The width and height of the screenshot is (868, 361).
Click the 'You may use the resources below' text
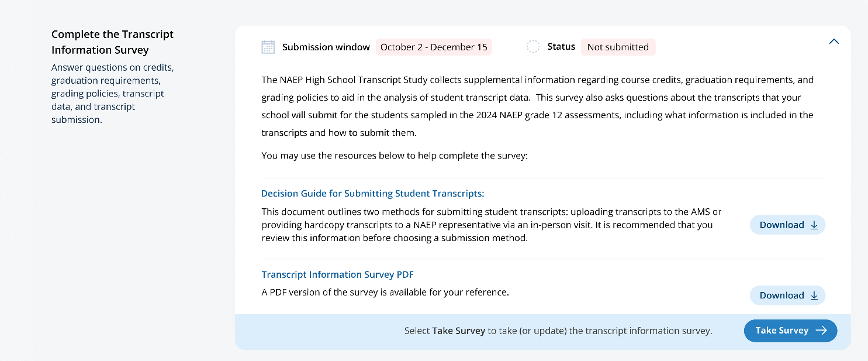point(395,156)
